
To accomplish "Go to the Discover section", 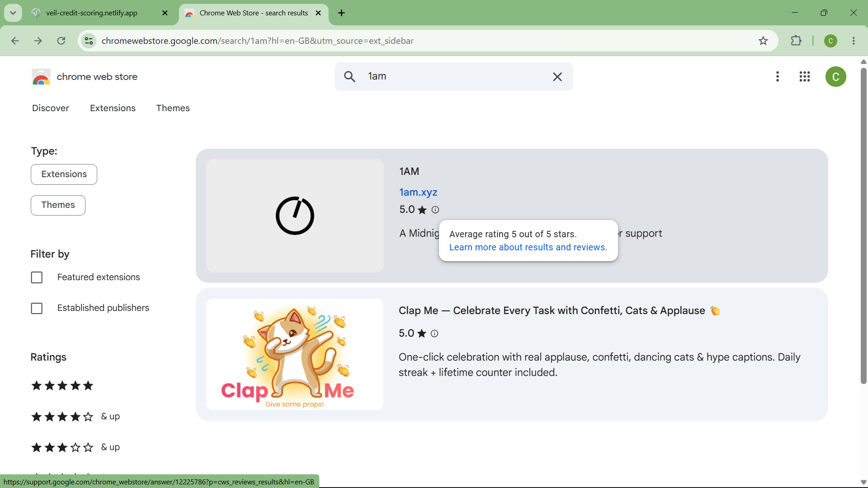I will pos(51,108).
